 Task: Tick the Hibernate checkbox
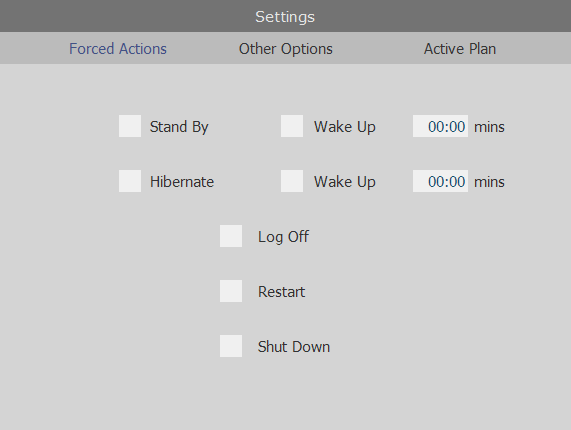(x=130, y=181)
